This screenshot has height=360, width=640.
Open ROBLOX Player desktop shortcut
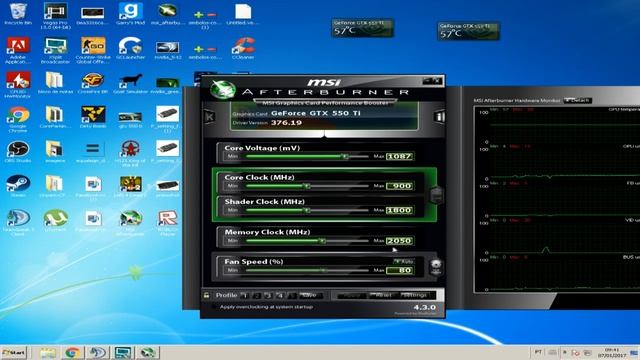168,222
